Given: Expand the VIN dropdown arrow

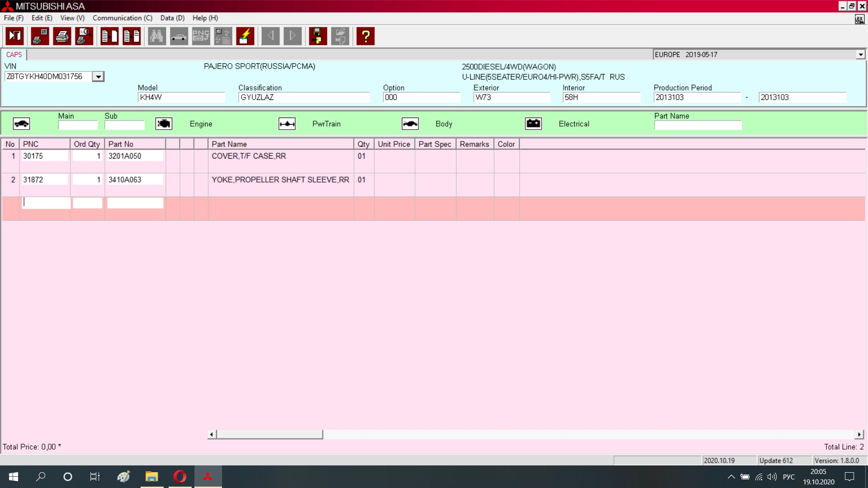Looking at the screenshot, I should point(98,77).
